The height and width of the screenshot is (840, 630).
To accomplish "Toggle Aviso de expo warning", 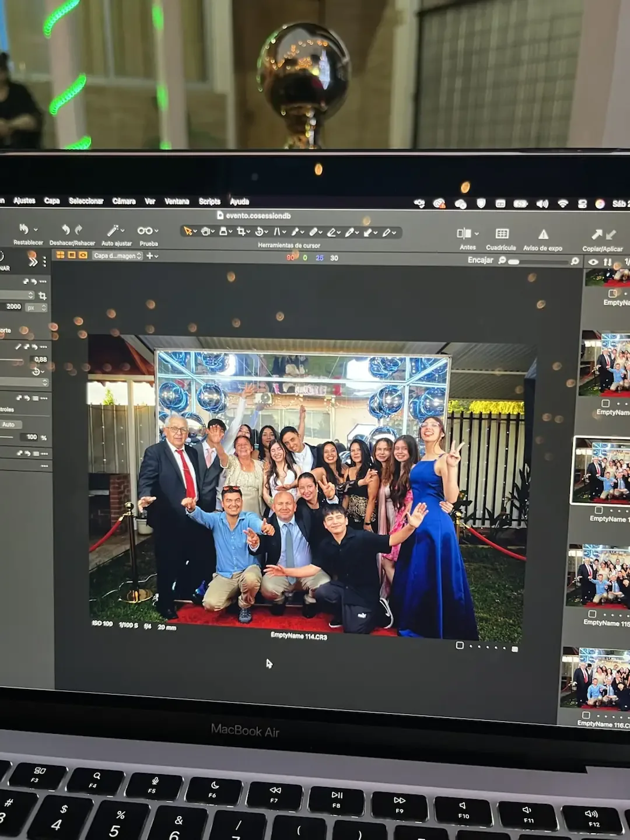I will [x=543, y=235].
